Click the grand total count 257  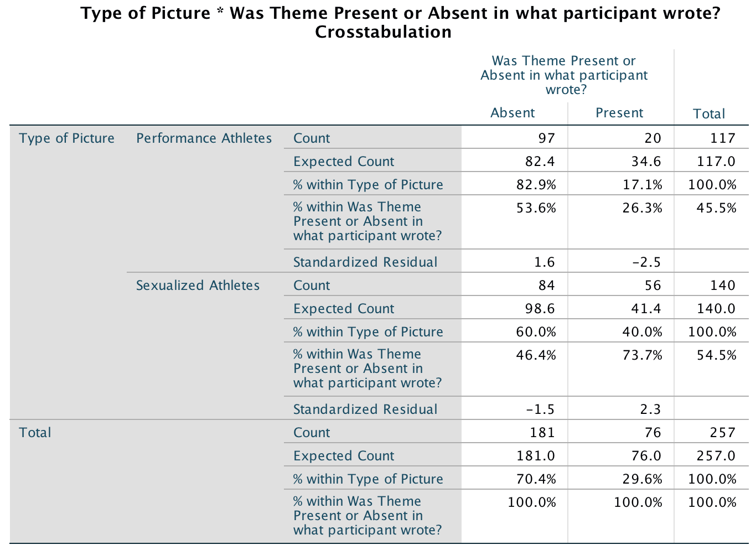pyautogui.click(x=723, y=433)
